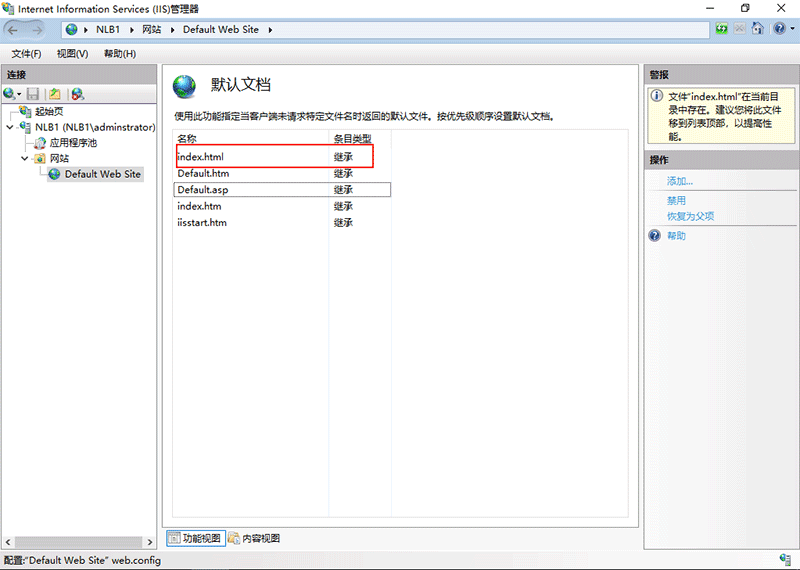Click NLB1 in the breadcrumb address bar
Screen dimensions: 800x570
(108, 30)
